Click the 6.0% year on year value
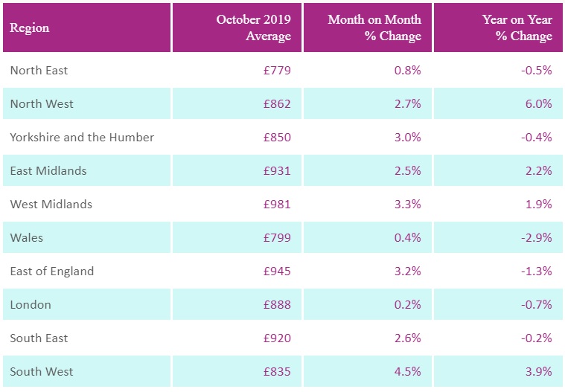This screenshot has height=392, width=565. point(538,104)
